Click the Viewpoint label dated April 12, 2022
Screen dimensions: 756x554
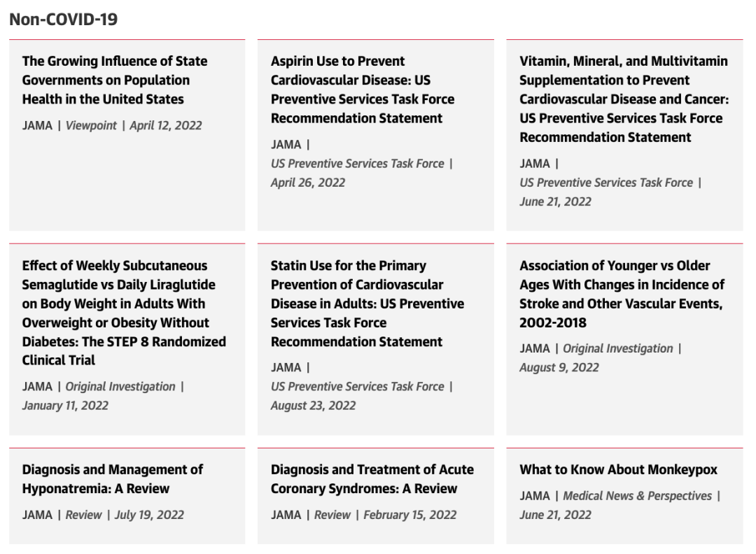click(91, 126)
